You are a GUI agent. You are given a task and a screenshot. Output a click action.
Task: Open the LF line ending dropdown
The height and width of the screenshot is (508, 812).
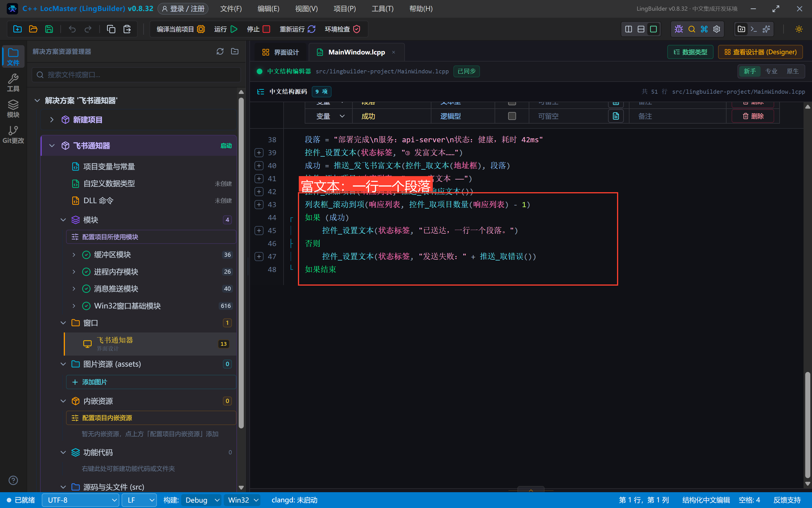[x=139, y=500]
